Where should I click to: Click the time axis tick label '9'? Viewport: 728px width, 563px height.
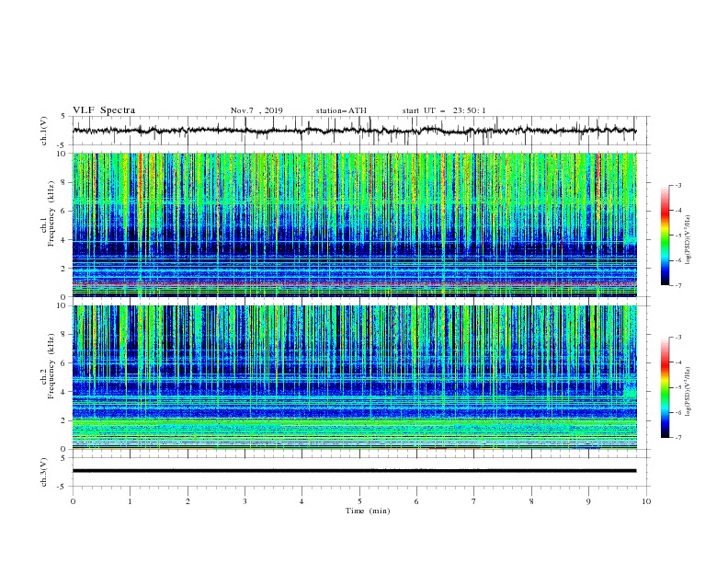[588, 501]
